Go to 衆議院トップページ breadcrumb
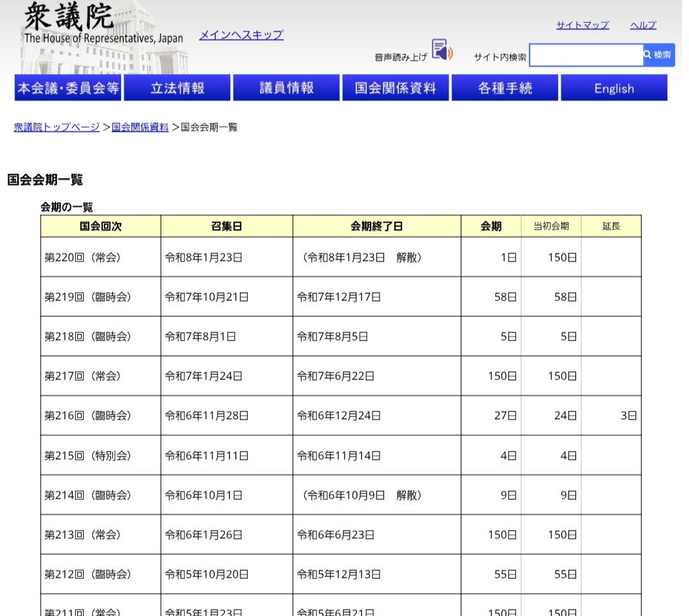 57,127
